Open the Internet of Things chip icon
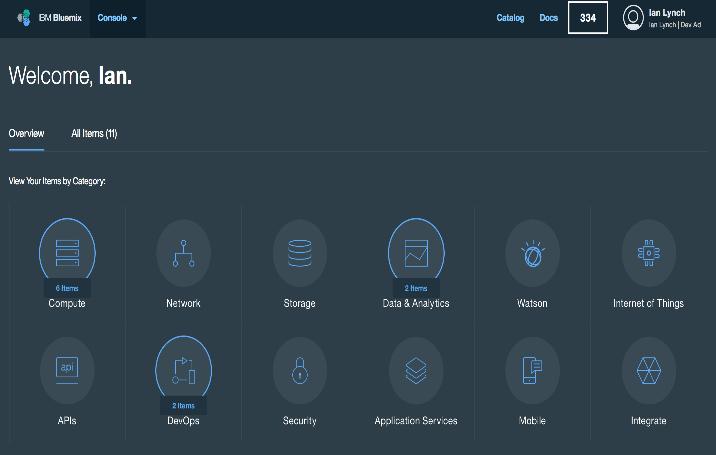 (648, 253)
